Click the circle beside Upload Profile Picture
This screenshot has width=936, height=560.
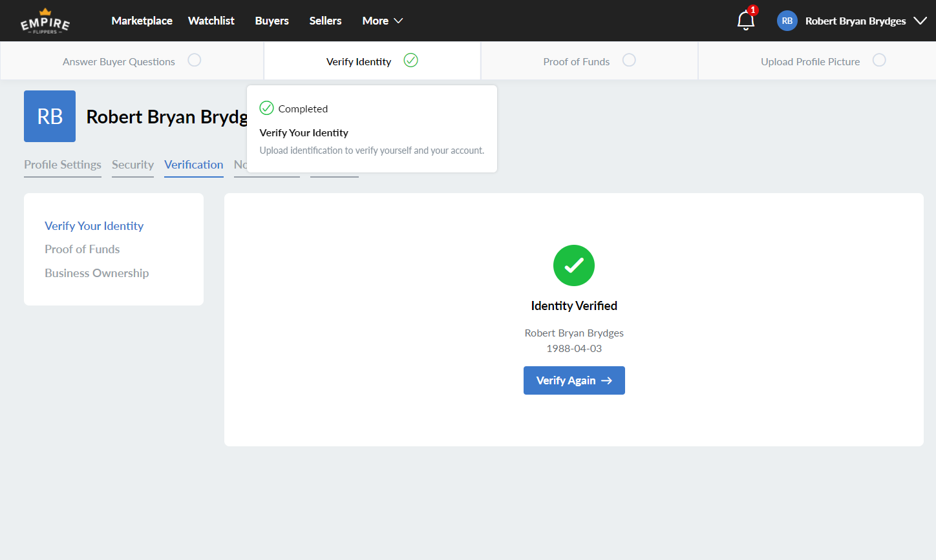(x=879, y=60)
